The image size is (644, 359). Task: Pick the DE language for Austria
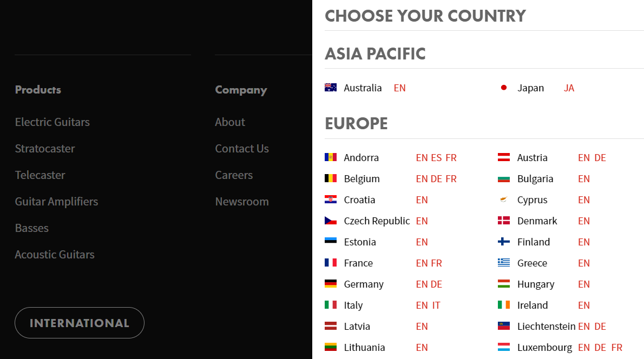click(x=600, y=157)
